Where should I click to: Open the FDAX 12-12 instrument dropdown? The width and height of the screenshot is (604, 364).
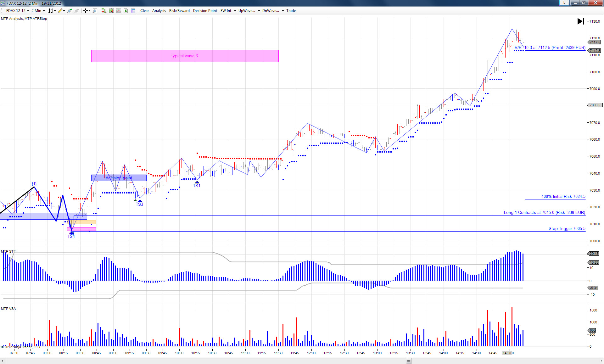tap(18, 11)
